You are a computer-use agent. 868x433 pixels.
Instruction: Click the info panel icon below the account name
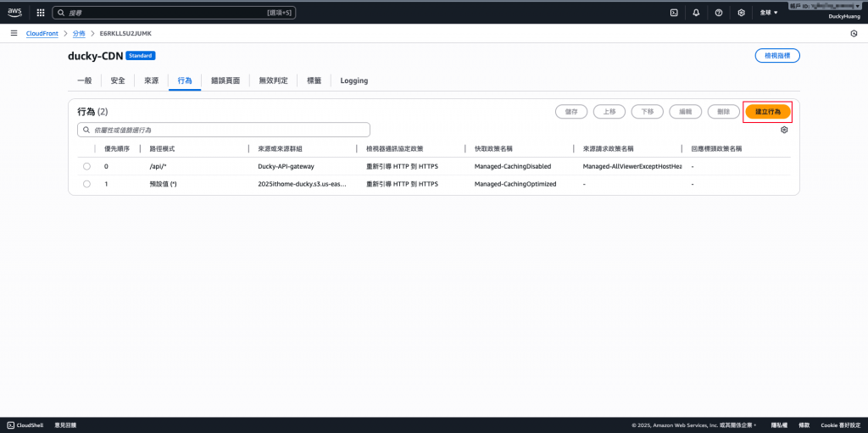854,34
